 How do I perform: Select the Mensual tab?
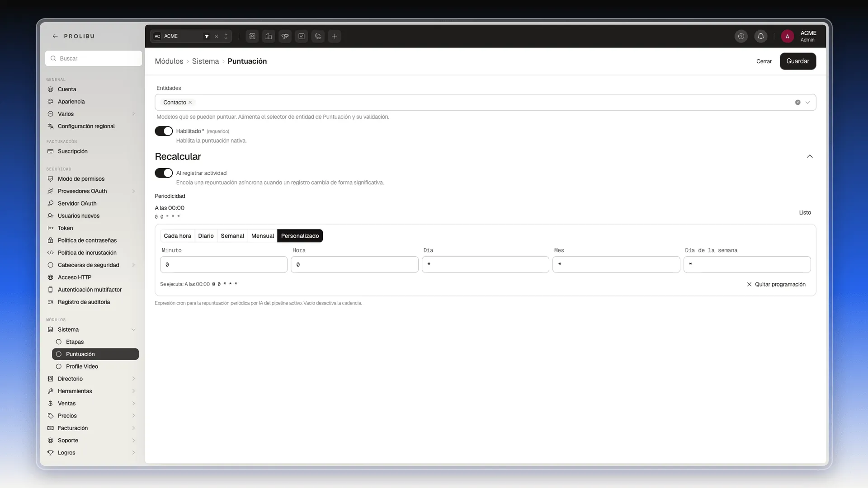pos(263,236)
